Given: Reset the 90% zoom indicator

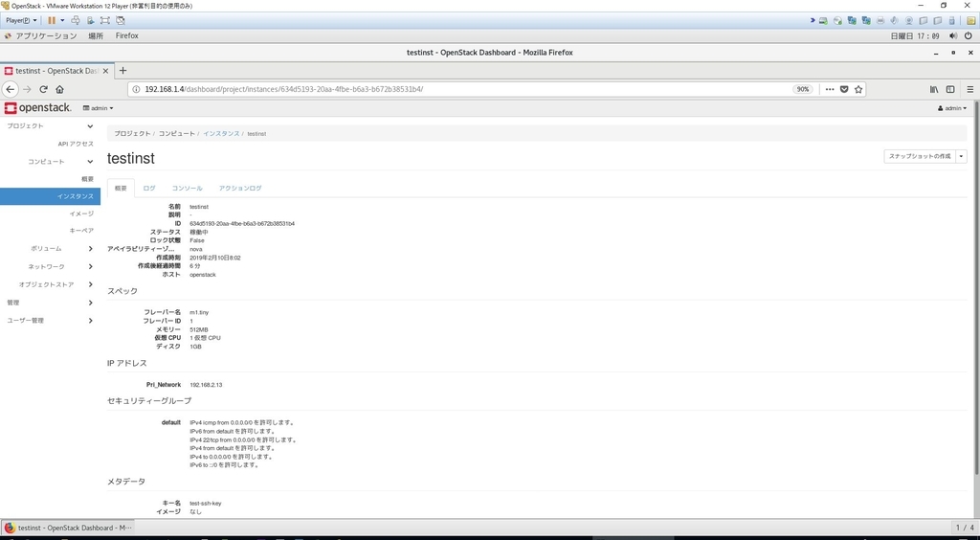Looking at the screenshot, I should [803, 89].
